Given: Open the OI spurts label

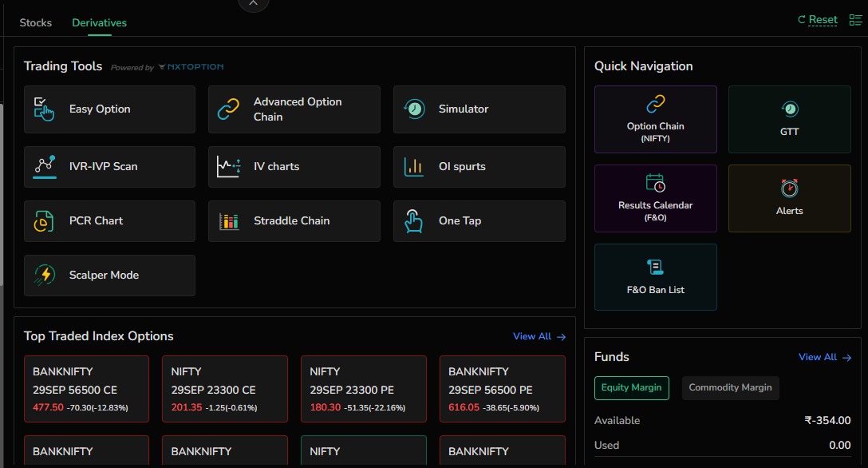Looking at the screenshot, I should point(462,167).
